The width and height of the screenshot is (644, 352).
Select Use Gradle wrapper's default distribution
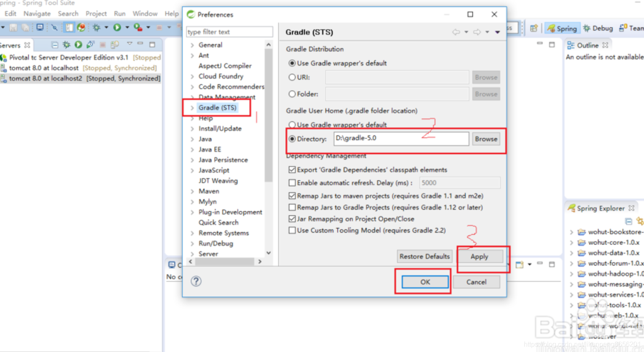[292, 63]
